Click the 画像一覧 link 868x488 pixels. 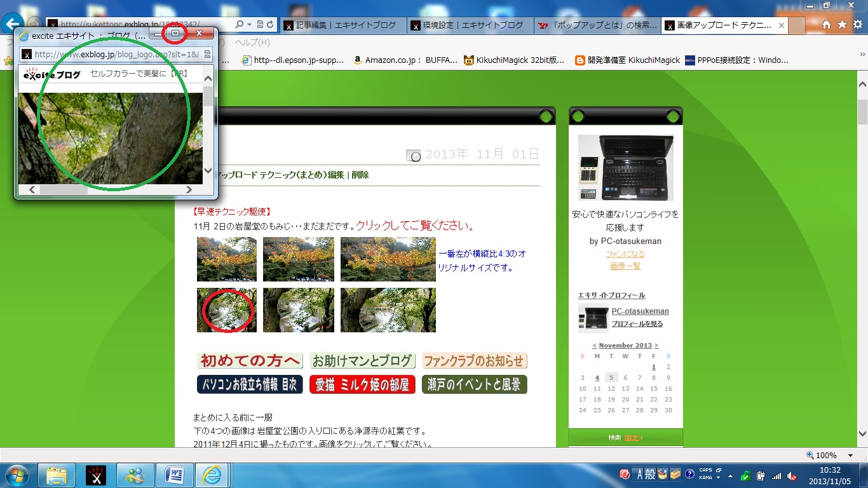[x=625, y=266]
